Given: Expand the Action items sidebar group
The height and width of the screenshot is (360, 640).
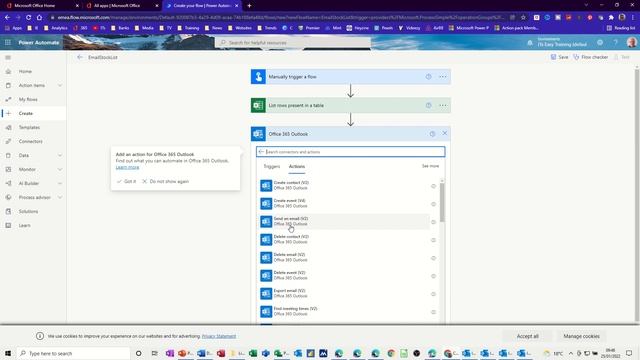Looking at the screenshot, I should pyautogui.click(x=60, y=85).
